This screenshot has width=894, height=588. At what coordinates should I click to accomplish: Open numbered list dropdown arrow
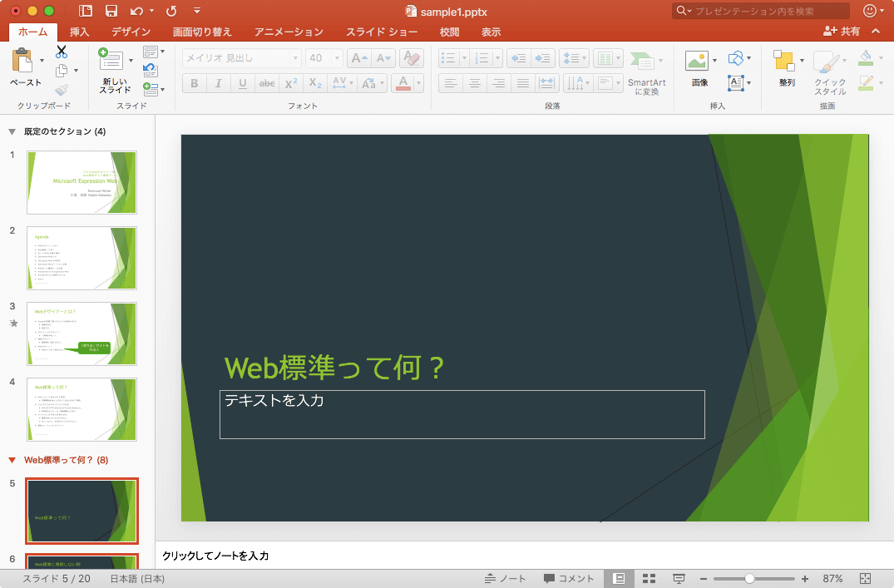point(498,58)
